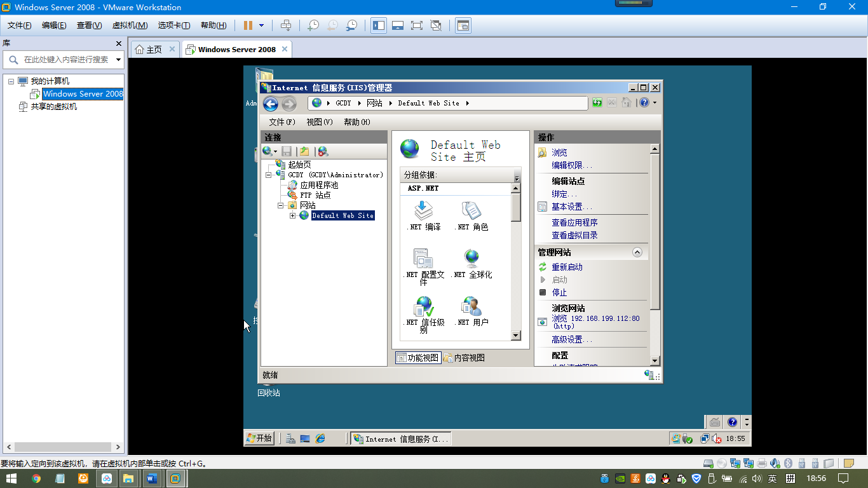Click the actions pane scrollbar down arrow

click(x=655, y=361)
